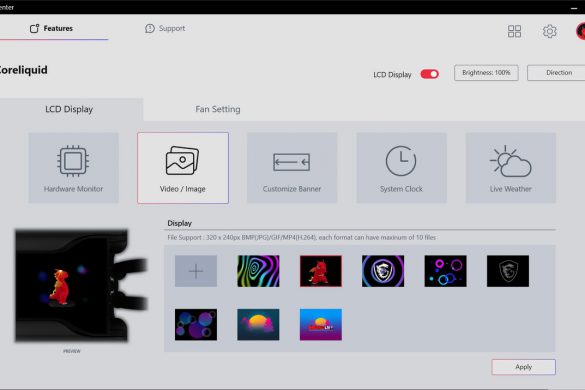Click the File Support format note
Image resolution: width=585 pixels, height=390 pixels.
pyautogui.click(x=301, y=237)
